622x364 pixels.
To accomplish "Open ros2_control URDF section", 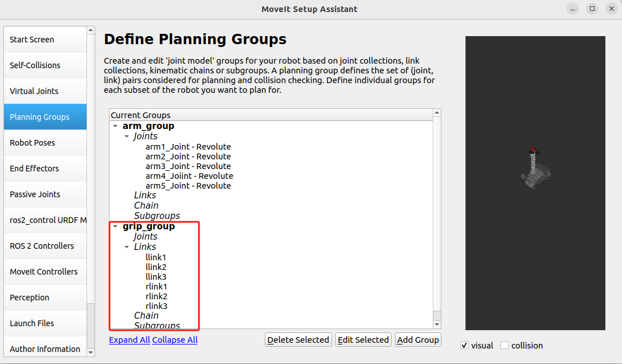I will pyautogui.click(x=45, y=220).
